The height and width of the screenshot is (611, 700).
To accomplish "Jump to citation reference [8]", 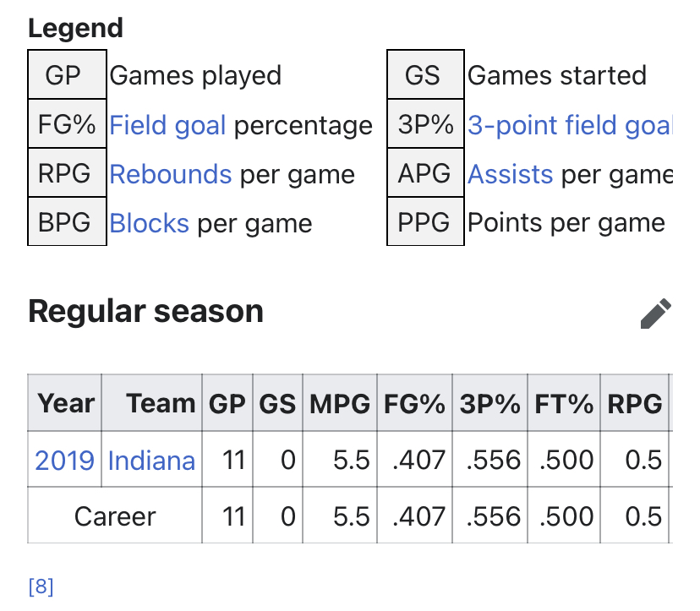I will pos(41,586).
